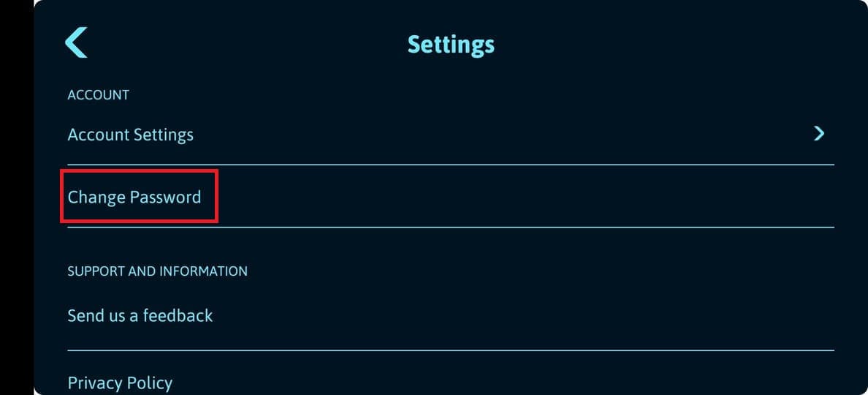This screenshot has width=868, height=395.
Task: Open Send us a feedback
Action: tap(140, 316)
